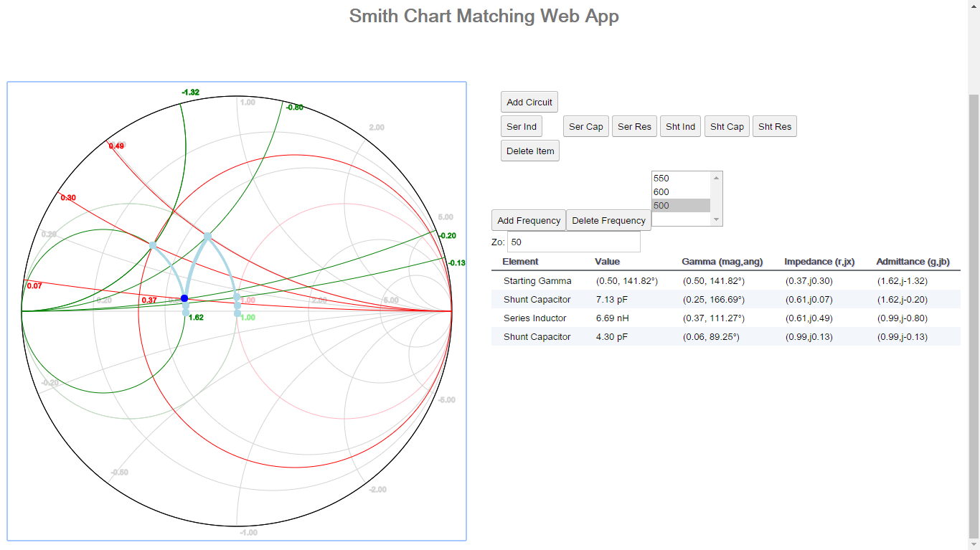Insert a series capacitor via Ser Cap

(x=586, y=126)
